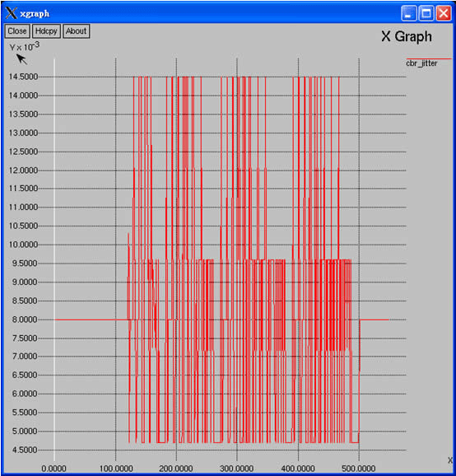Click the xgraph window title text
The width and height of the screenshot is (456, 476).
[x=35, y=14]
